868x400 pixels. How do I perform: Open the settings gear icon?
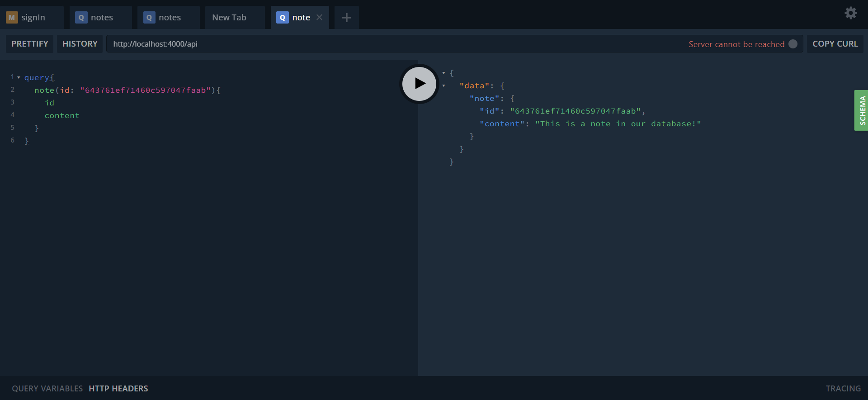851,13
